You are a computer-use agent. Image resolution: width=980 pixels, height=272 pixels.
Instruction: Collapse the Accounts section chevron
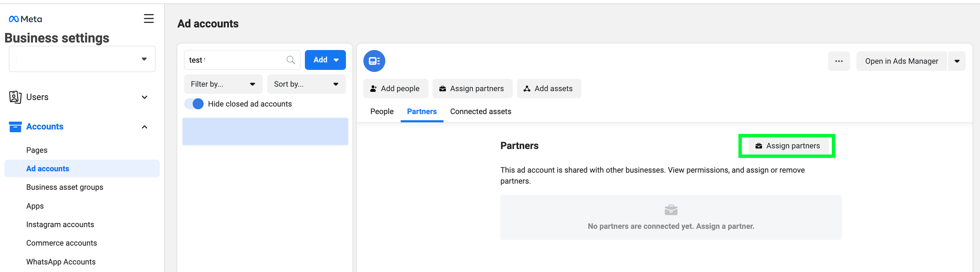point(144,127)
